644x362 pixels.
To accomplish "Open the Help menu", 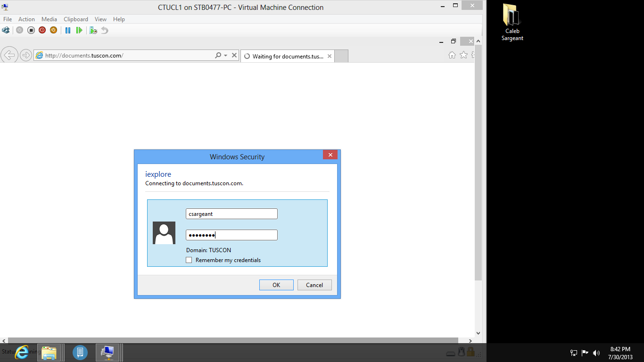I will click(x=119, y=19).
